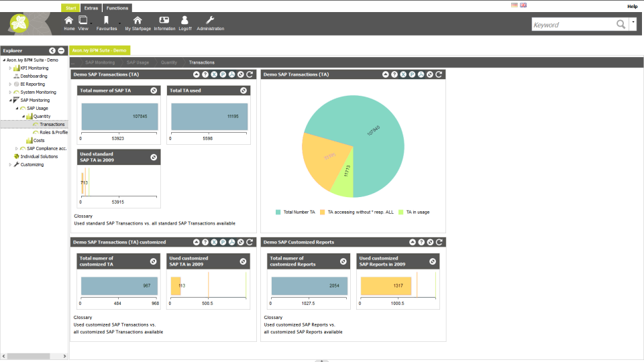The width and height of the screenshot is (644, 362).
Task: Open help for Demo SAP Customized Reports panel
Action: [x=421, y=242]
